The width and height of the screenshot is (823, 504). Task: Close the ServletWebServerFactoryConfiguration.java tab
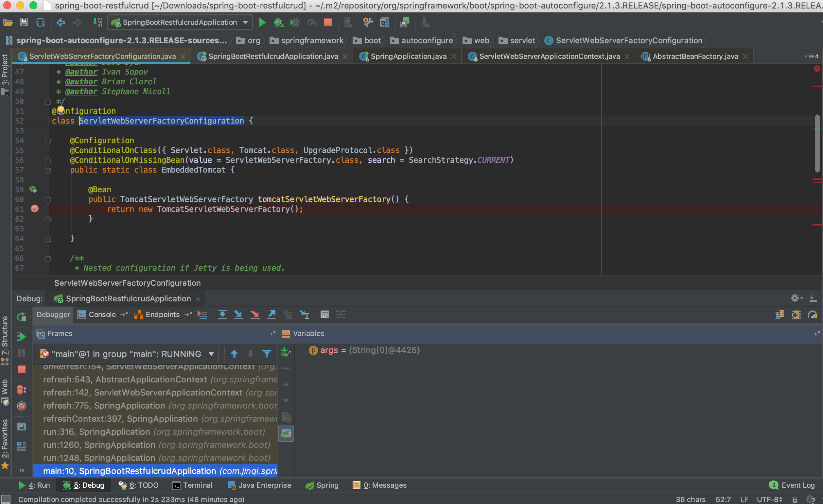(x=183, y=57)
